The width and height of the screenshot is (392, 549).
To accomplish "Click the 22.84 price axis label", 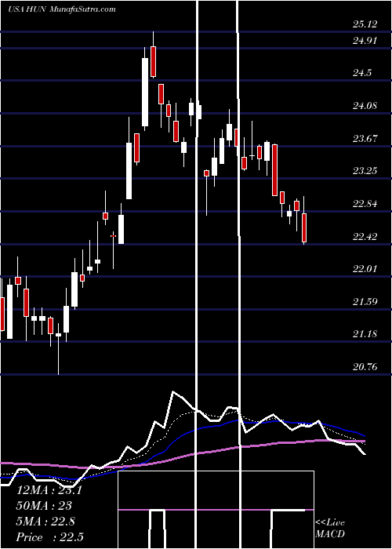I will click(365, 203).
